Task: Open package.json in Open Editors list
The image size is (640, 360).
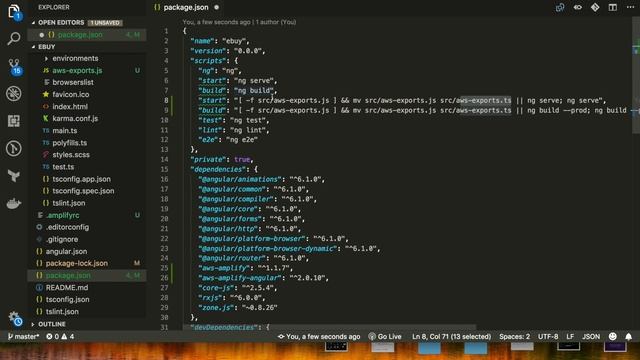Action: (80, 35)
